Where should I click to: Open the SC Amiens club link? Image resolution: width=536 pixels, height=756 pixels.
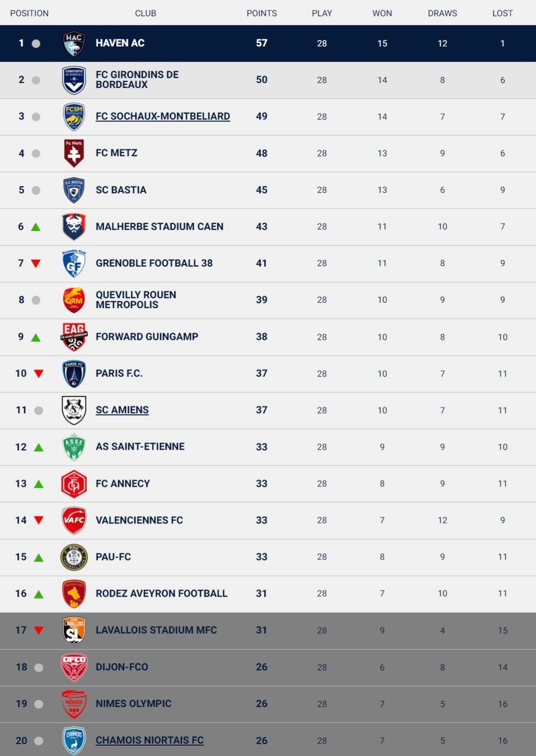(122, 410)
